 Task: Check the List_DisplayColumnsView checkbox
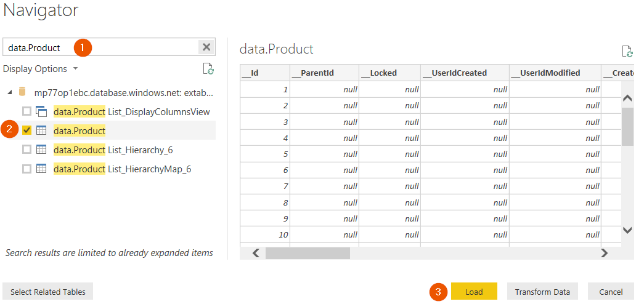coord(26,111)
